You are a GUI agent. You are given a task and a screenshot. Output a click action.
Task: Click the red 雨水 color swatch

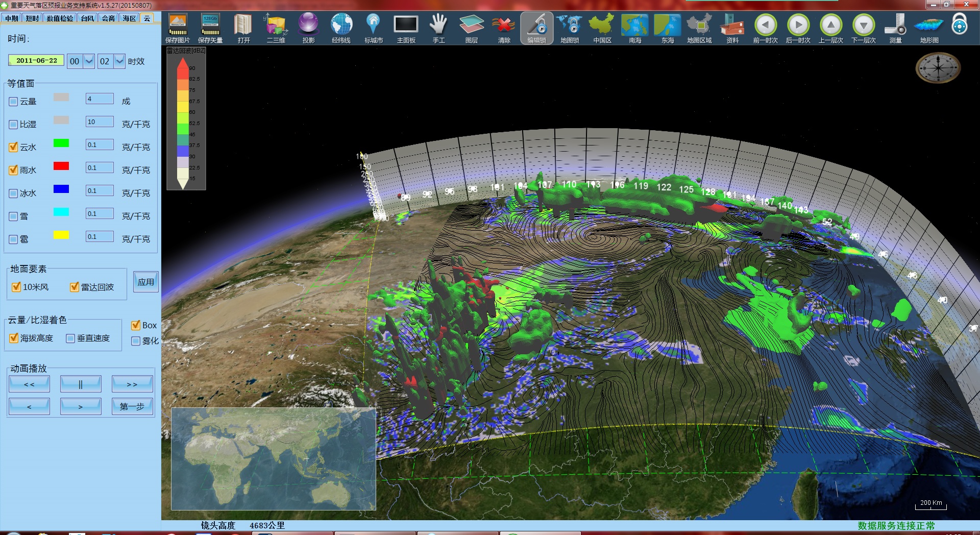[x=61, y=166]
